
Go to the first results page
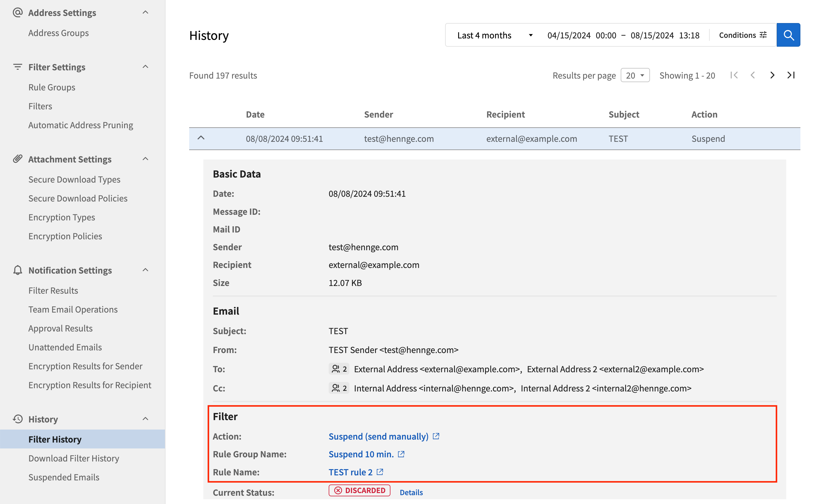[734, 75]
